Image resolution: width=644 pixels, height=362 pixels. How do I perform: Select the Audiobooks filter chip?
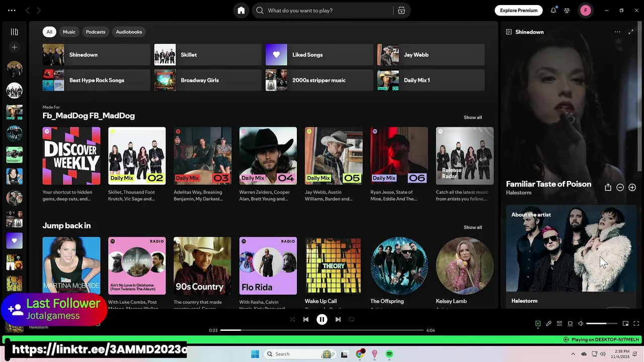coord(129,32)
